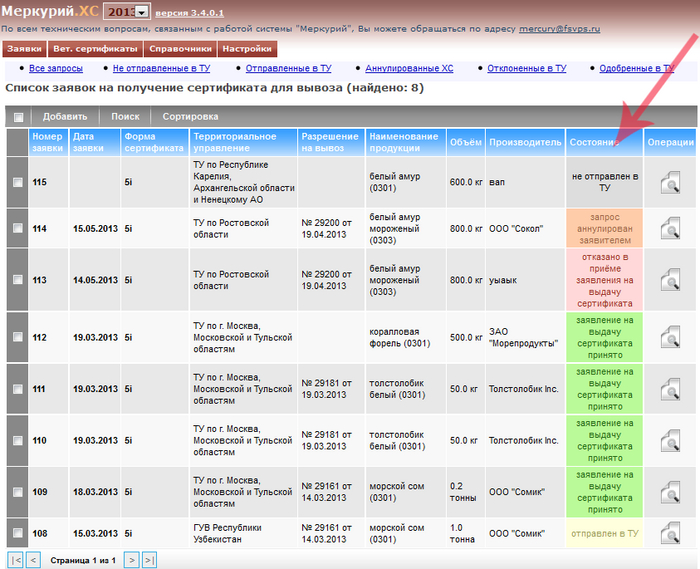Screen dimensions: 700x569
Task: Open details magnifier for request 115
Action: pyautogui.click(x=669, y=182)
